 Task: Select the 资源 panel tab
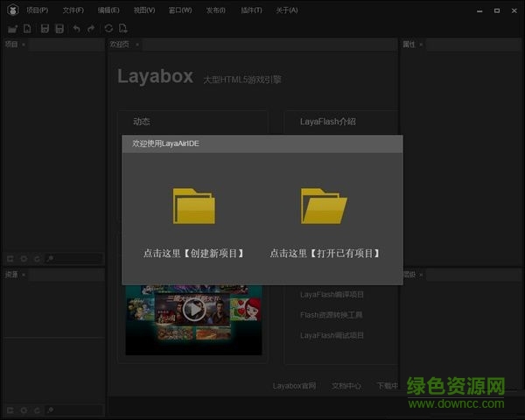(11, 275)
